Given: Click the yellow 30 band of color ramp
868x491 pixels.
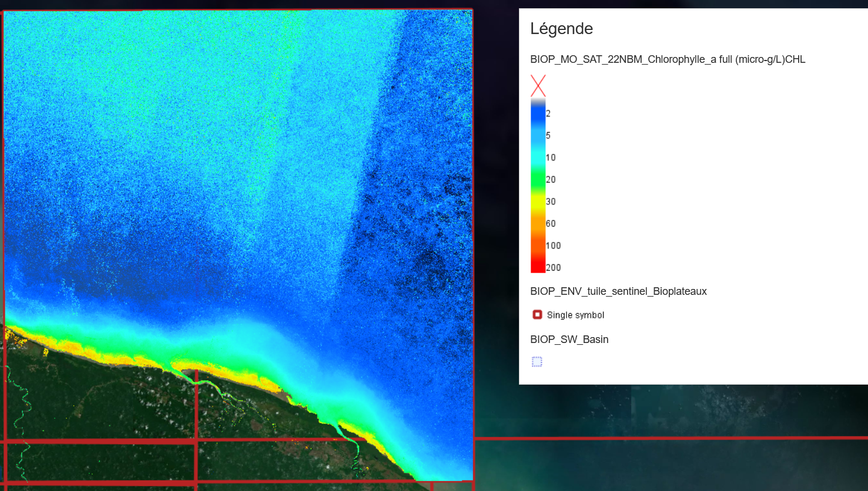Looking at the screenshot, I should pyautogui.click(x=538, y=201).
